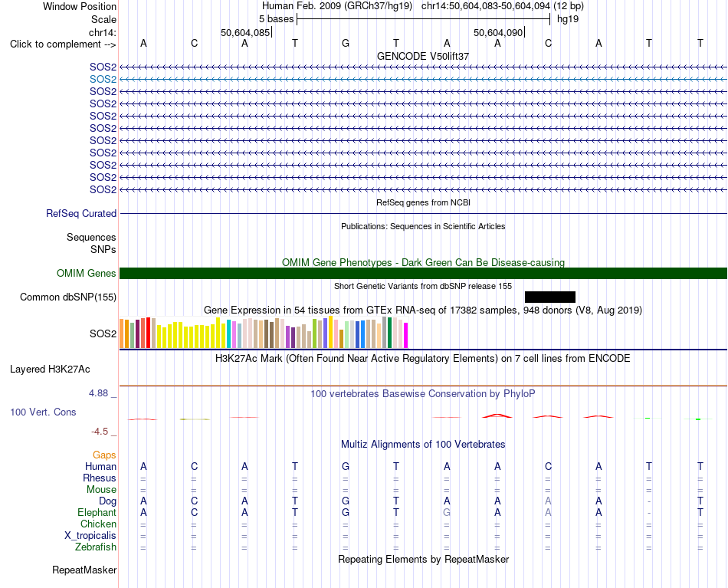Select the Human alignment row label
The image size is (728, 588).
click(100, 466)
